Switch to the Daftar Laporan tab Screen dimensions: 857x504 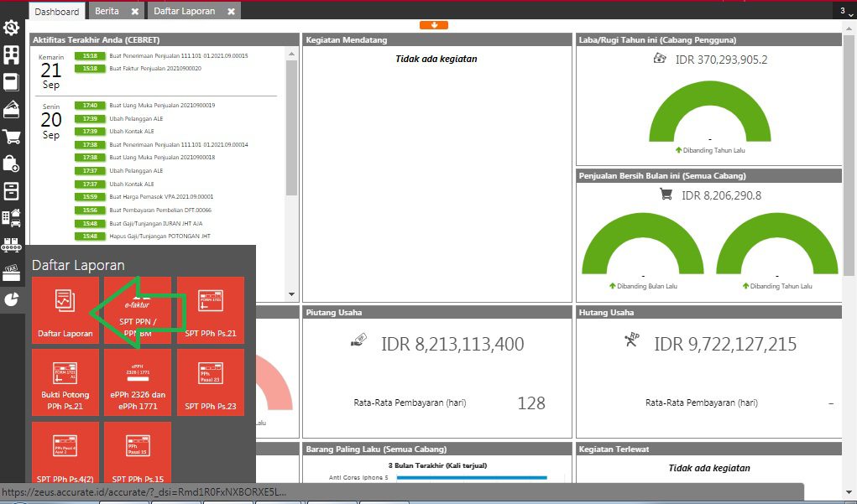(x=185, y=12)
